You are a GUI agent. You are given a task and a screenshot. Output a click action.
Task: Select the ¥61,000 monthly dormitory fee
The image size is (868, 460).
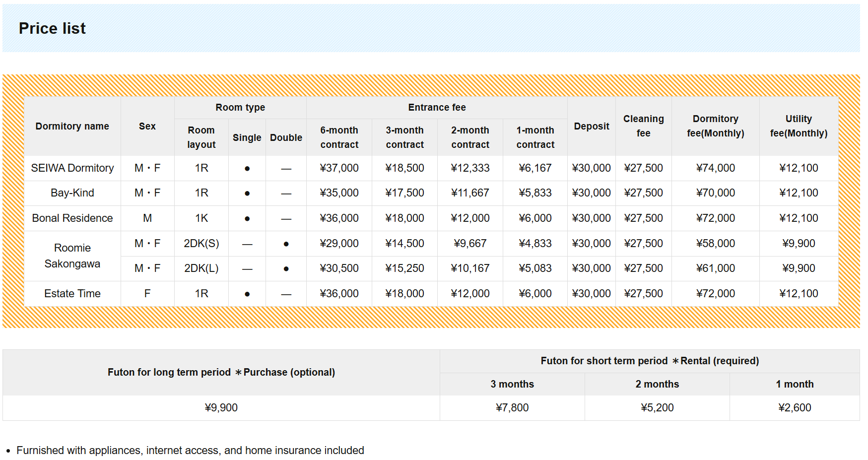tap(715, 268)
